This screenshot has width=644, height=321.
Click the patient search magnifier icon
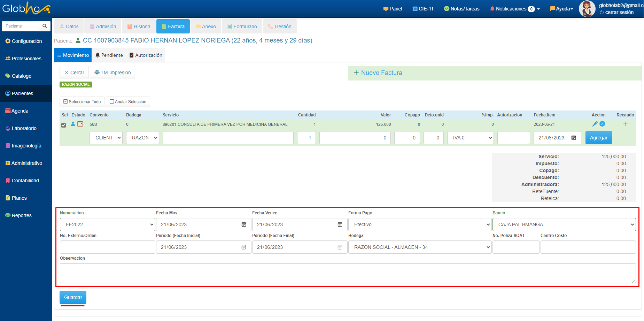point(45,26)
